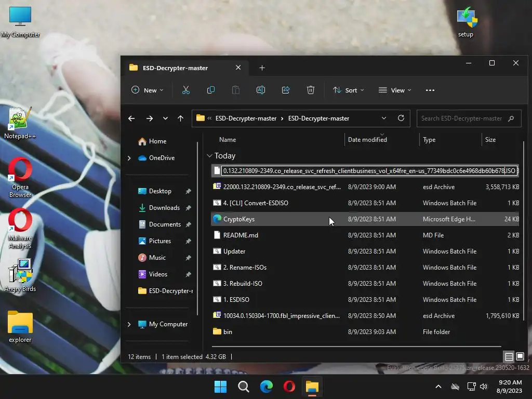The height and width of the screenshot is (399, 532).
Task: Open the New item dropdown
Action: pyautogui.click(x=147, y=90)
